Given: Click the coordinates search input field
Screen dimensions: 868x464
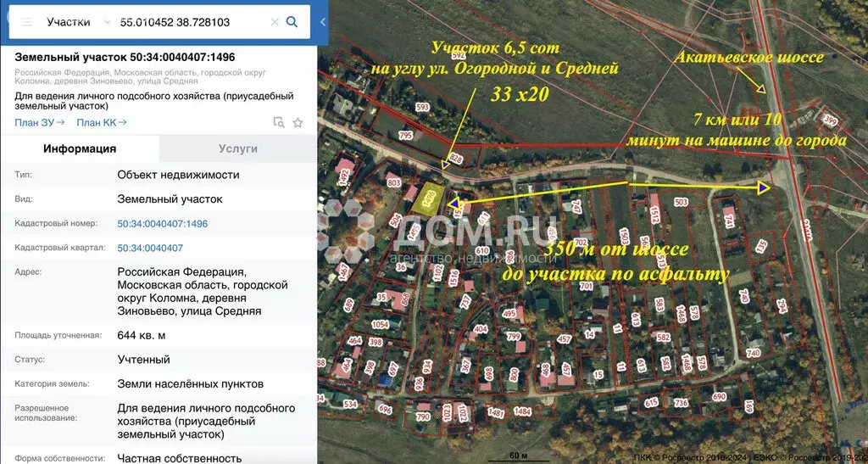Looking at the screenshot, I should pyautogui.click(x=192, y=22).
